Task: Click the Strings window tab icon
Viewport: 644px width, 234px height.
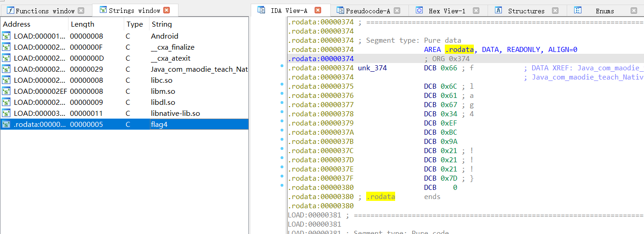Action: point(103,10)
